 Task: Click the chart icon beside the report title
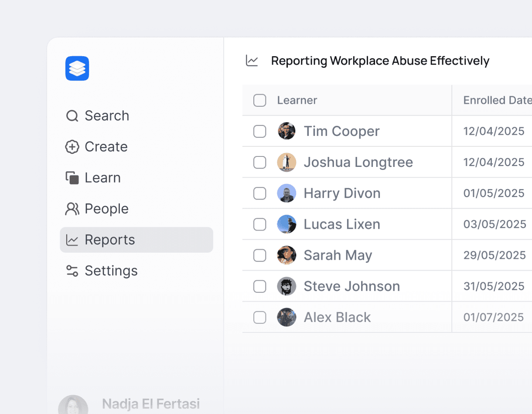[x=252, y=61]
